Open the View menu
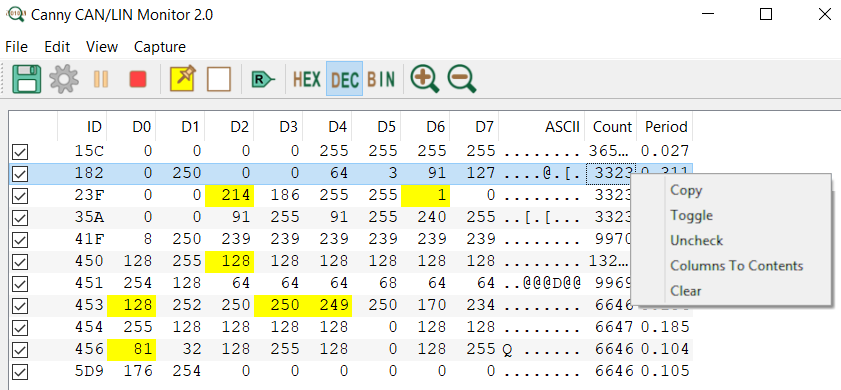The image size is (841, 390). [x=102, y=47]
